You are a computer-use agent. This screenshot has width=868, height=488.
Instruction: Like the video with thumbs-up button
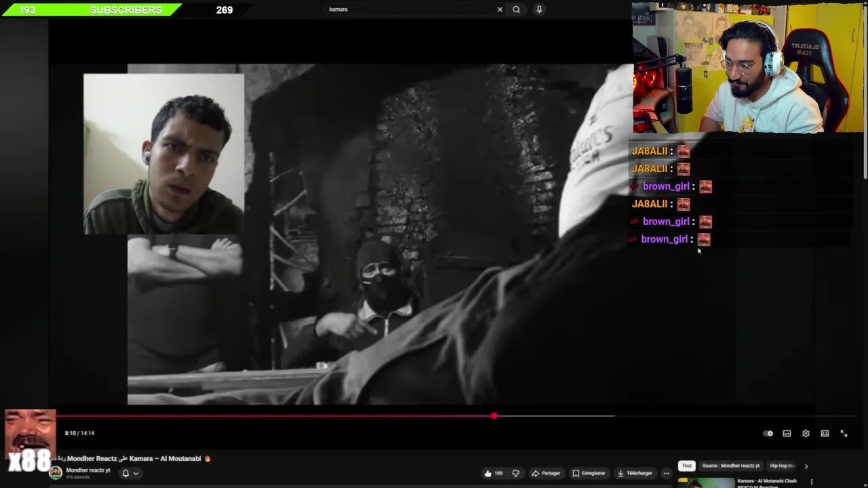pyautogui.click(x=493, y=473)
